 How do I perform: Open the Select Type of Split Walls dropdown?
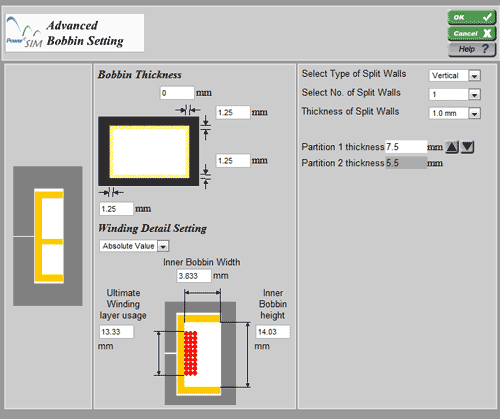(474, 76)
